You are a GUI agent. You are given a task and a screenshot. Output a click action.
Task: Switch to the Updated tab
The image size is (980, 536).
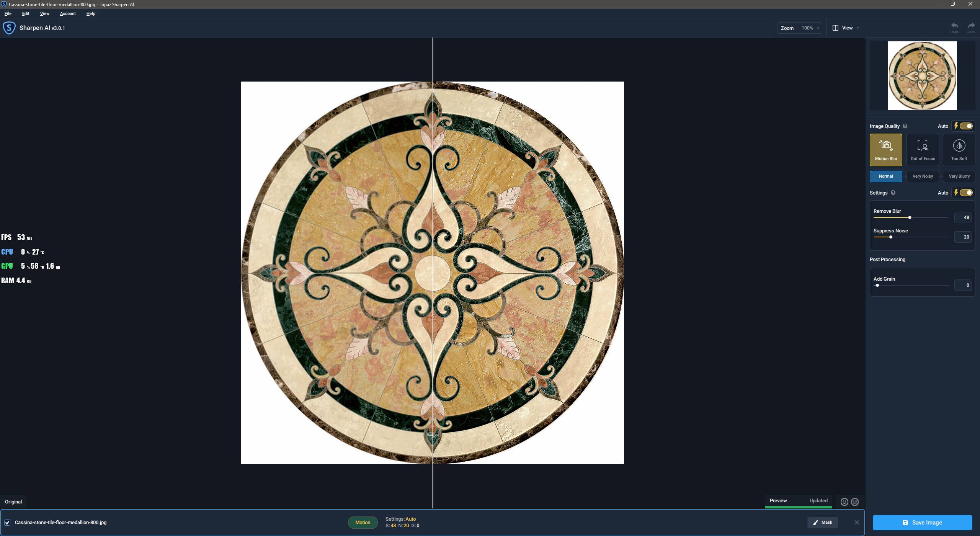pos(818,501)
